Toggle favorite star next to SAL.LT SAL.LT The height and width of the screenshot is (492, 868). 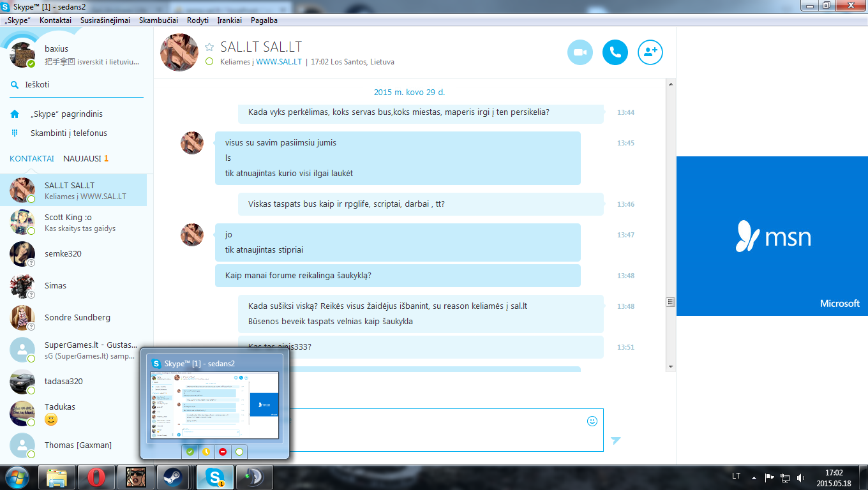[x=209, y=47]
